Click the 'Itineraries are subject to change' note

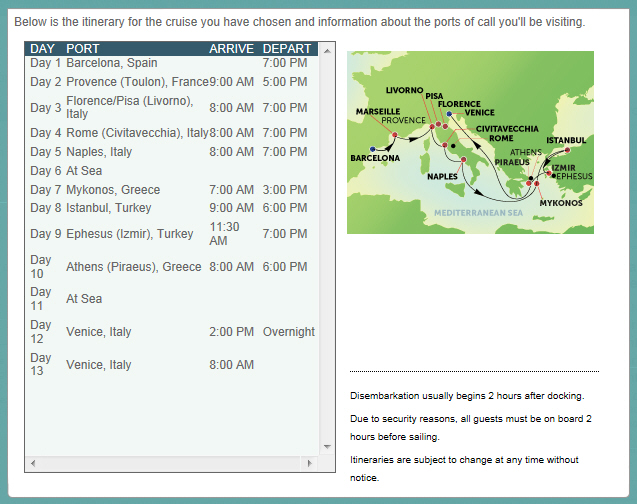(464, 469)
